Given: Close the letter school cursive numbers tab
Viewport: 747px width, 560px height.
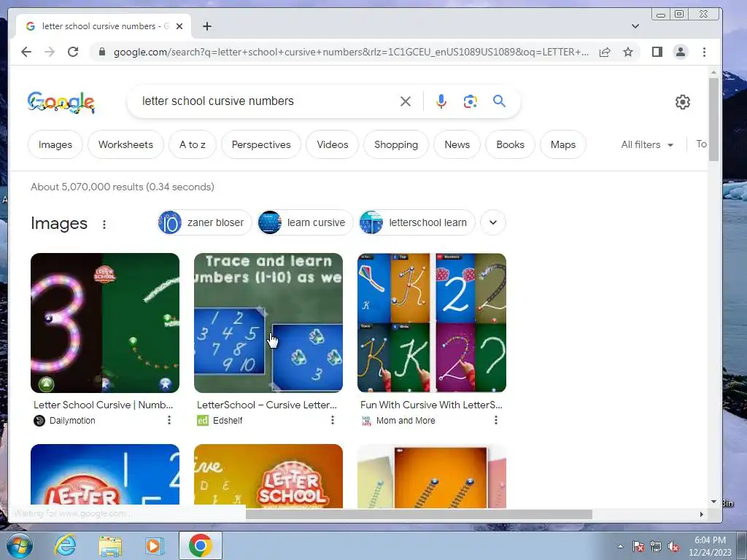Looking at the screenshot, I should coord(179,26).
